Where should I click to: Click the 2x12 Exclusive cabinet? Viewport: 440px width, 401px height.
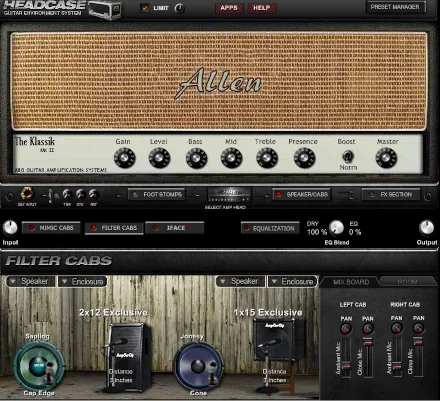coord(129,356)
